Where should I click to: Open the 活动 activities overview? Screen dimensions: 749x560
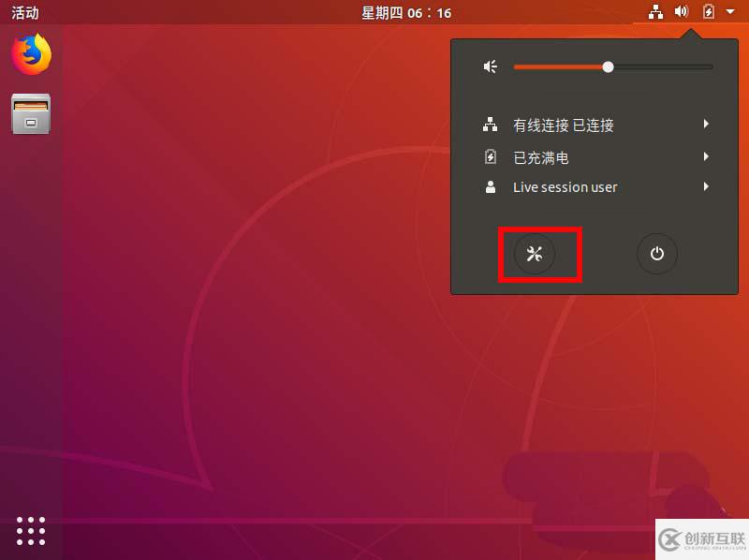pyautogui.click(x=25, y=12)
